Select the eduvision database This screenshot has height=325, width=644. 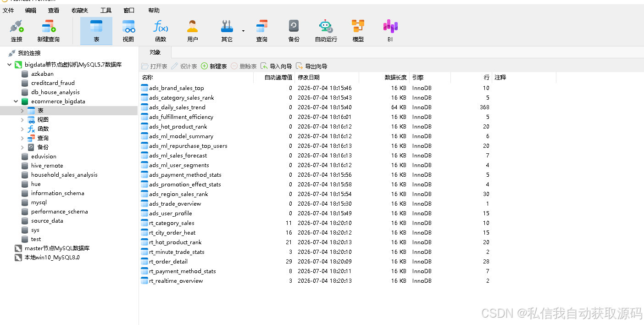[x=44, y=157]
